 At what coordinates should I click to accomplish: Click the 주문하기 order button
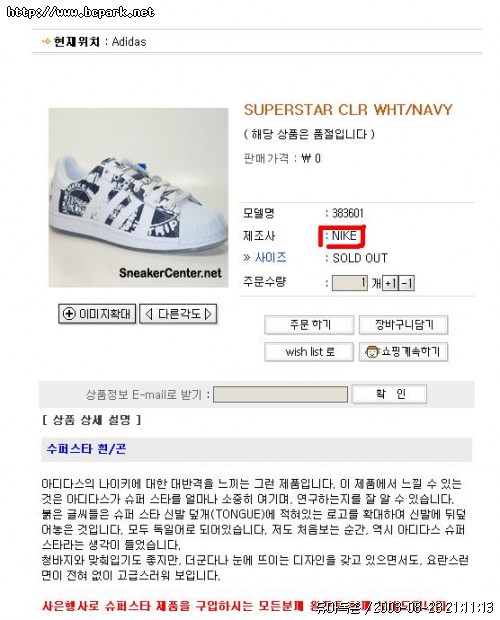tap(309, 325)
